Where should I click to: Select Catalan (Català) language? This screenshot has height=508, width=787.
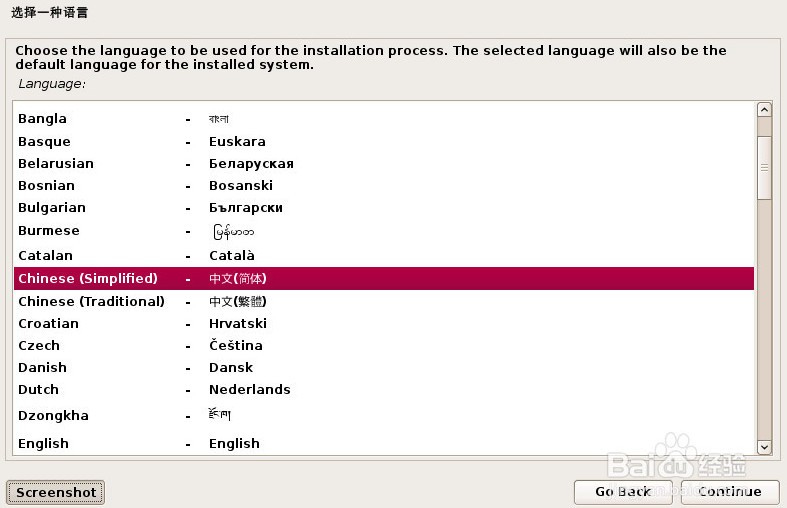(45, 256)
